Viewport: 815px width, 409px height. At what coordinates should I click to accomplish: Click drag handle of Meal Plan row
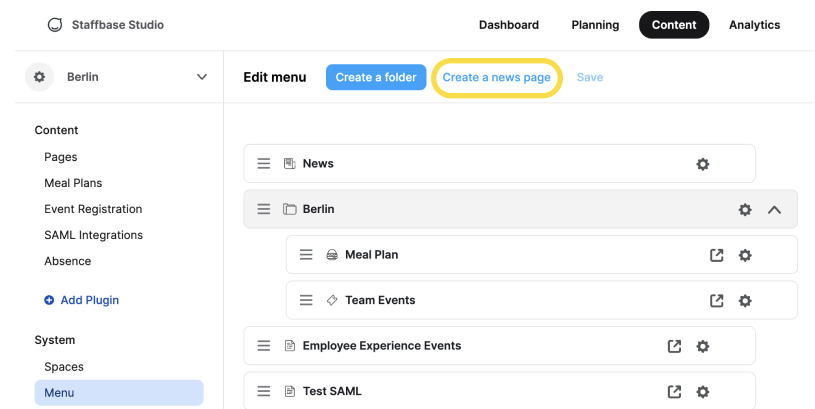tap(306, 255)
